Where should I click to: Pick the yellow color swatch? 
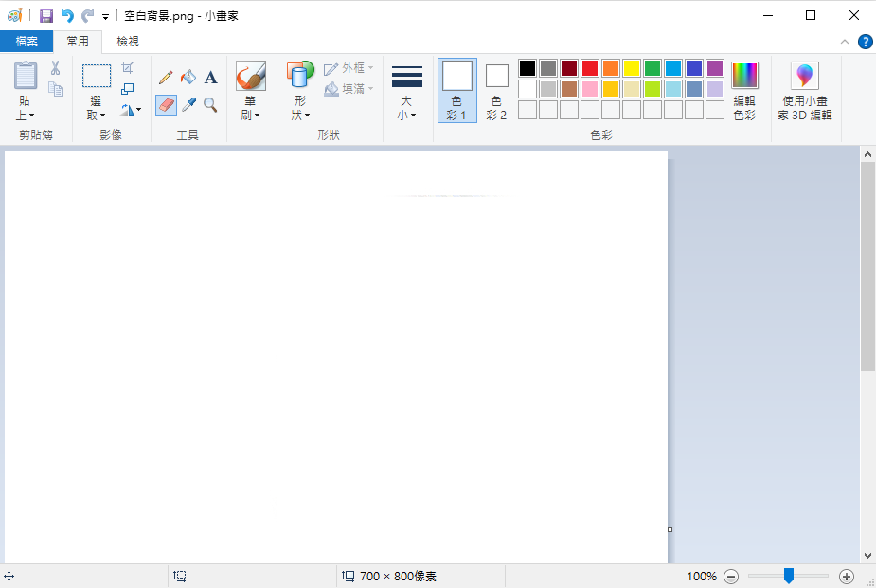(x=632, y=68)
